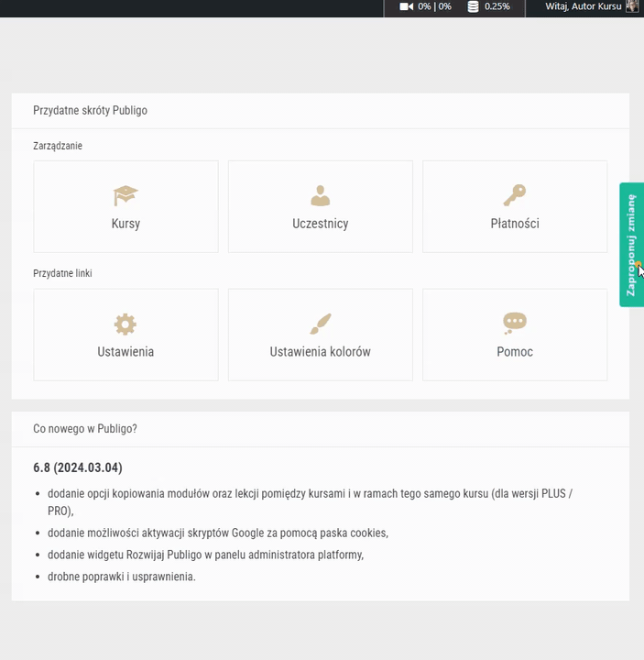
Task: Click the video camera icon in top bar
Action: click(407, 6)
